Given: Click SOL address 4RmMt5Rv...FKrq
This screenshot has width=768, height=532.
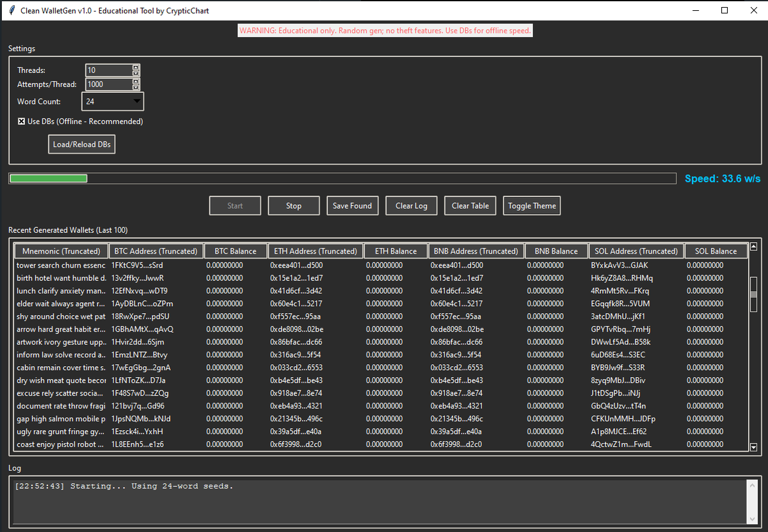Looking at the screenshot, I should pos(620,291).
